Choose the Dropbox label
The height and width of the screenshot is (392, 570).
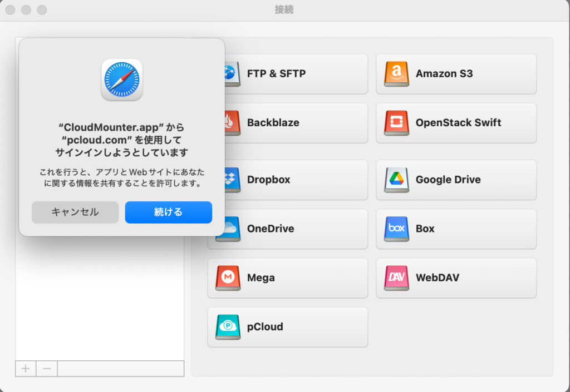click(x=269, y=180)
